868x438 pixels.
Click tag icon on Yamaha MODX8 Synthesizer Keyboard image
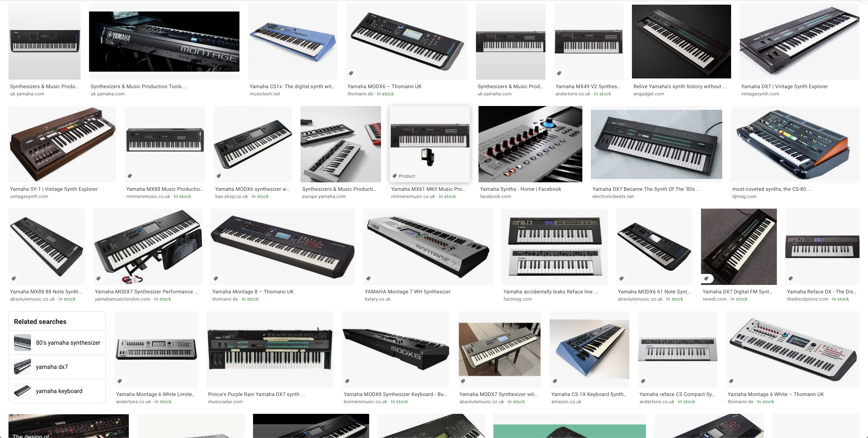click(347, 381)
